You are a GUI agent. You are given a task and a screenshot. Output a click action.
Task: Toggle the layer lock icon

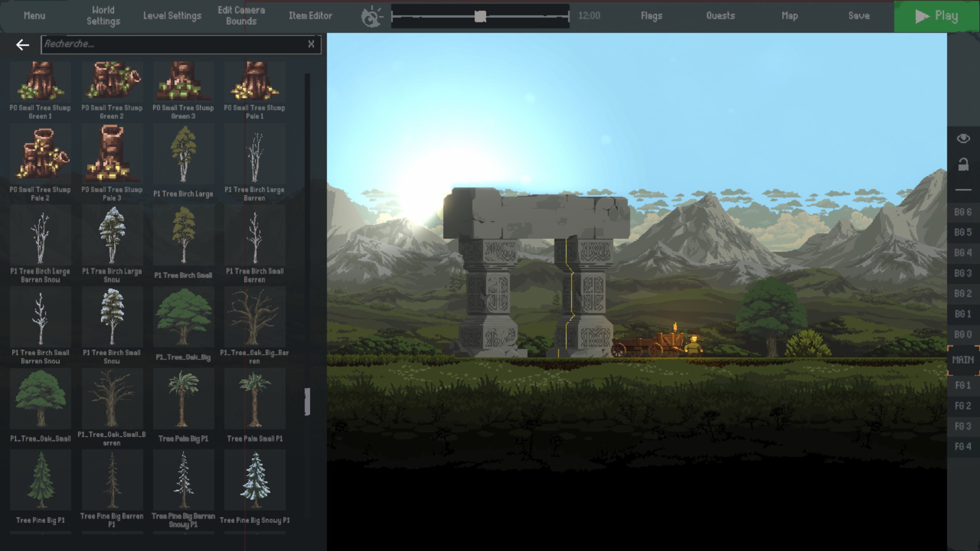pos(963,164)
